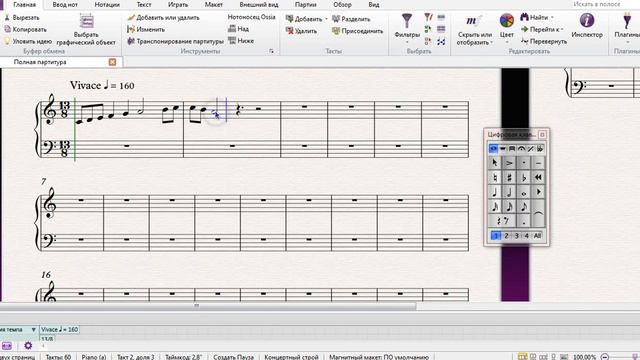Click the Изменить instrument button
This screenshot has width=640, height=360.
[x=146, y=29]
